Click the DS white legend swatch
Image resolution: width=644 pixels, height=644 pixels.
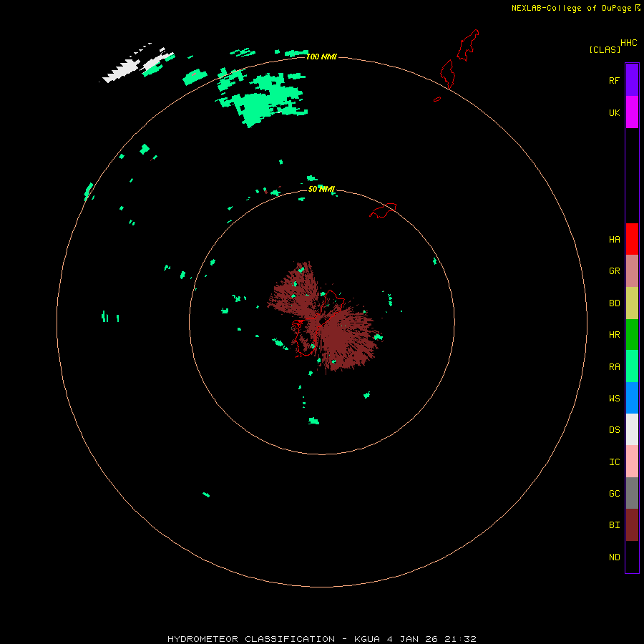tap(632, 429)
